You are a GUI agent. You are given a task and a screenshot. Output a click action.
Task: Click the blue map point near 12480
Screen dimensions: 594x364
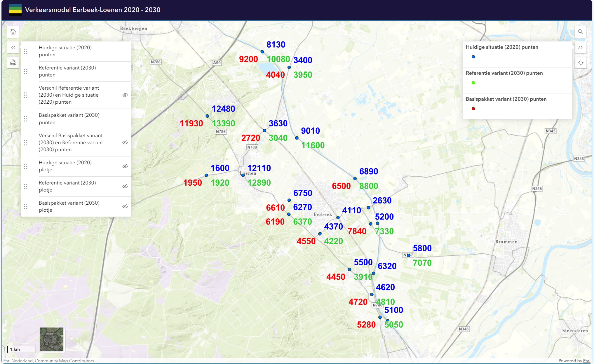pos(207,116)
